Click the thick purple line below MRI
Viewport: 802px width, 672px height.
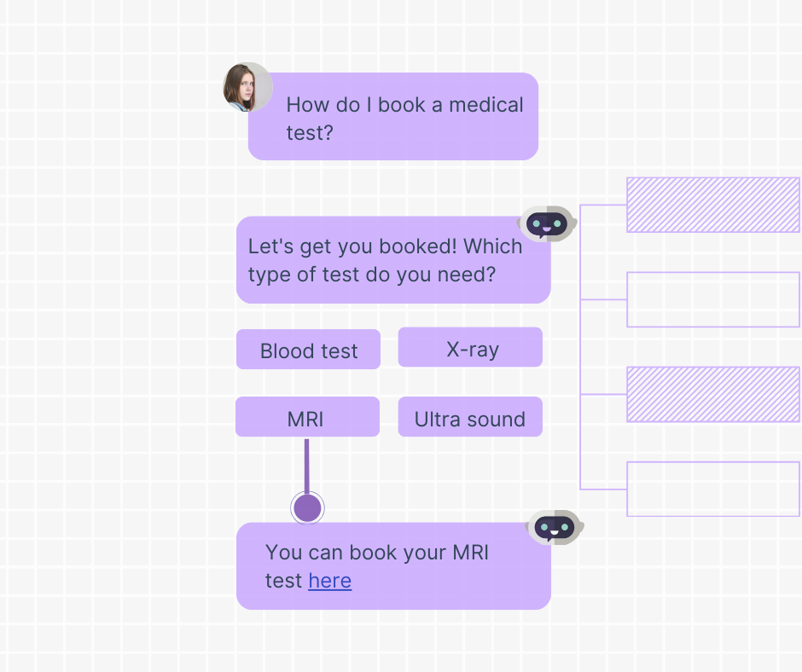pos(307,465)
